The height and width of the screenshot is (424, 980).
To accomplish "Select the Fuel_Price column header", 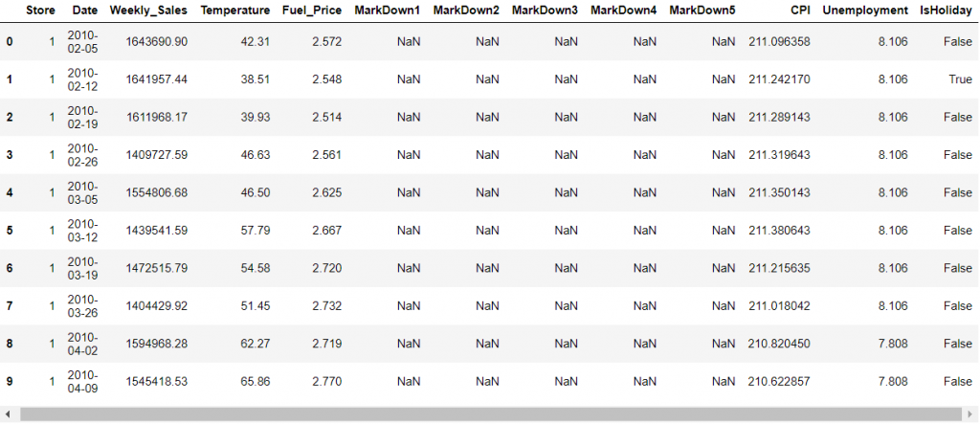I will click(x=313, y=11).
